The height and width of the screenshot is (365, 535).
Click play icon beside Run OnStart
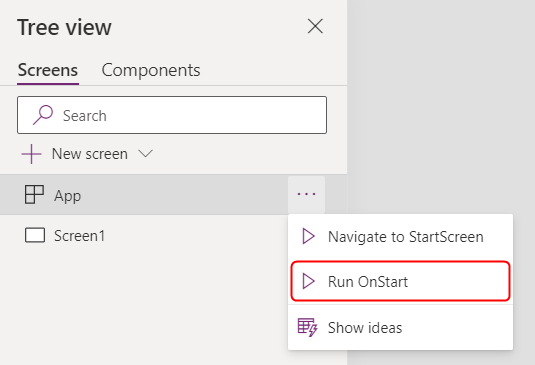click(308, 281)
